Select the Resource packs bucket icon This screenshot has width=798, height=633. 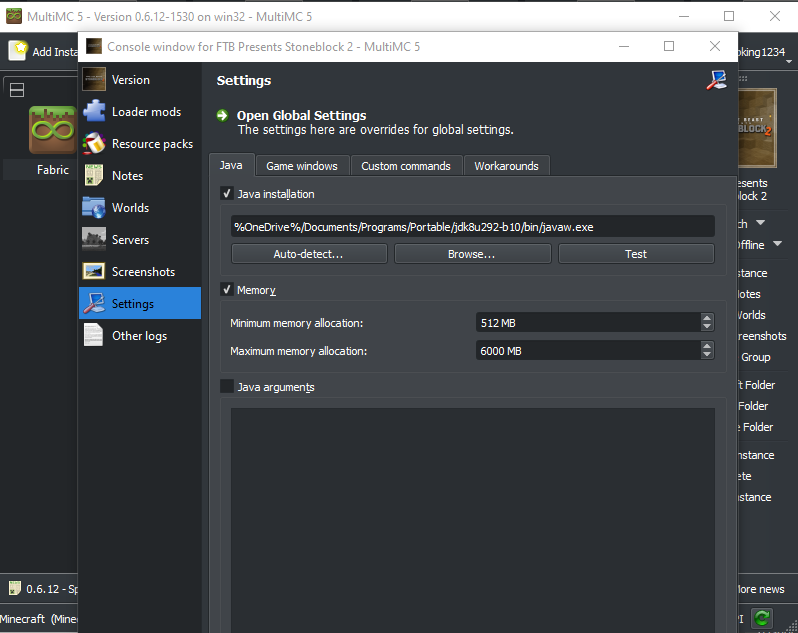pos(94,143)
